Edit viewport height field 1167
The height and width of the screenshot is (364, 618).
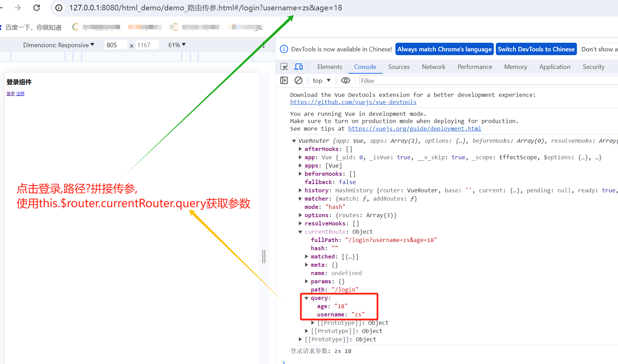click(x=147, y=45)
